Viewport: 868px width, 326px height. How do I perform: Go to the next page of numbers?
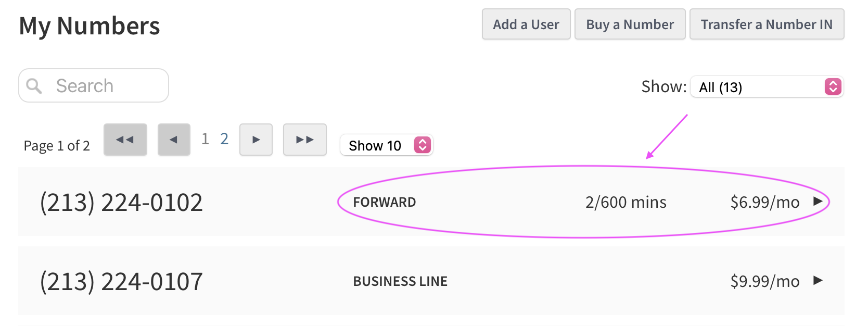coord(256,140)
